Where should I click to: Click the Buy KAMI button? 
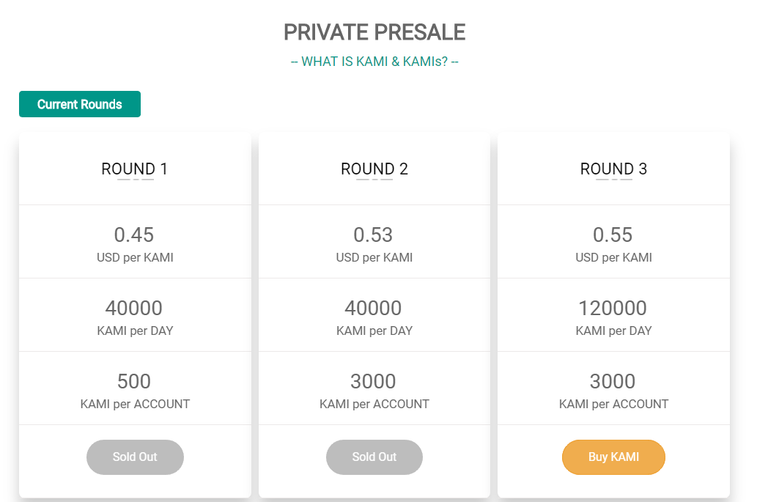pos(613,457)
